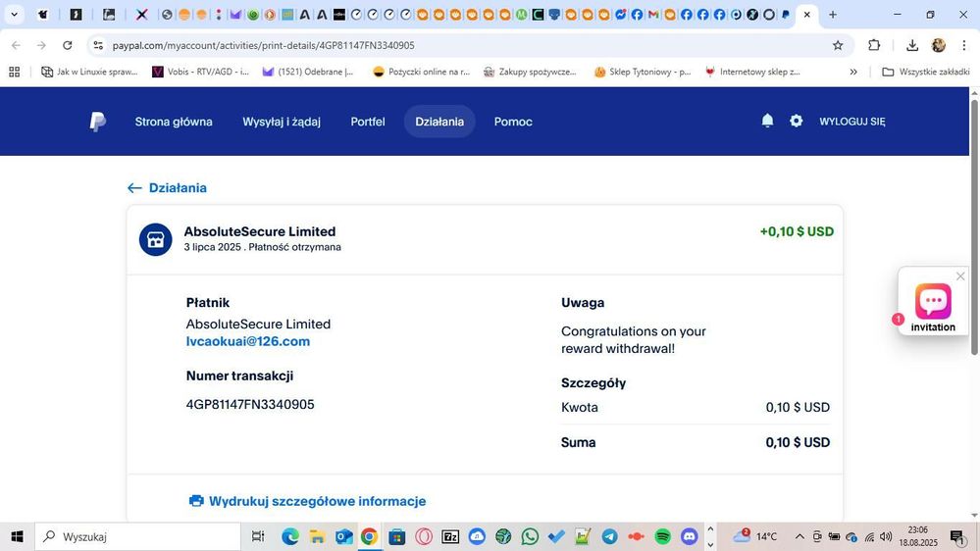The image size is (980, 551).
Task: Show hidden system tray icons
Action: click(799, 536)
